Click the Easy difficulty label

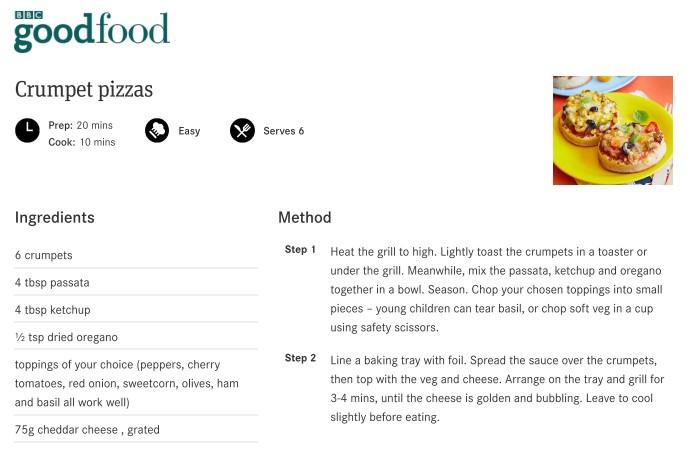tap(190, 131)
